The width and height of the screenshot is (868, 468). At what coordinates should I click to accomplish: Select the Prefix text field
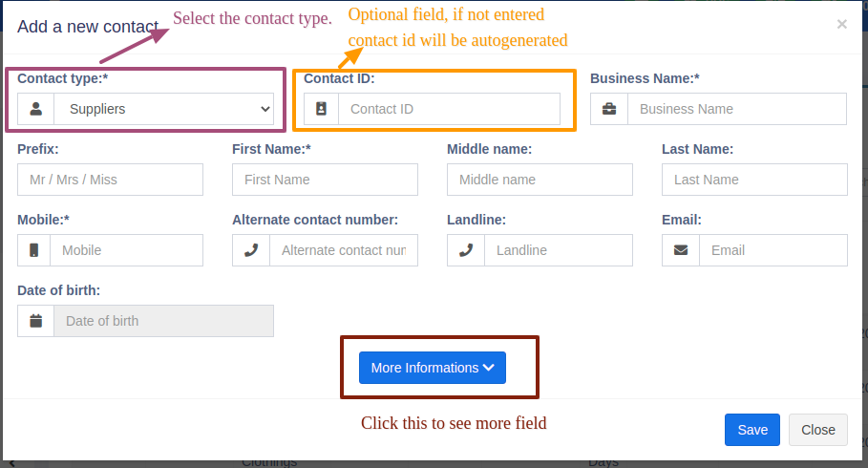point(110,180)
